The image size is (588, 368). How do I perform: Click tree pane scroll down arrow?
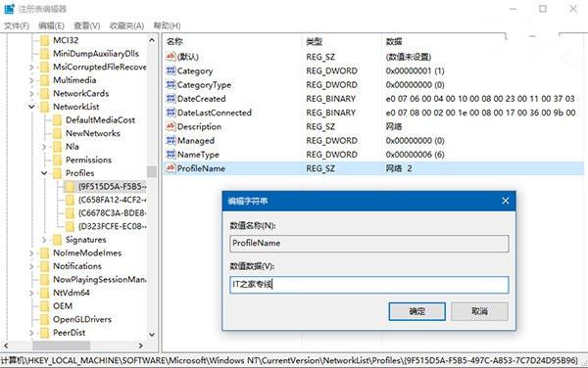pyautogui.click(x=152, y=335)
